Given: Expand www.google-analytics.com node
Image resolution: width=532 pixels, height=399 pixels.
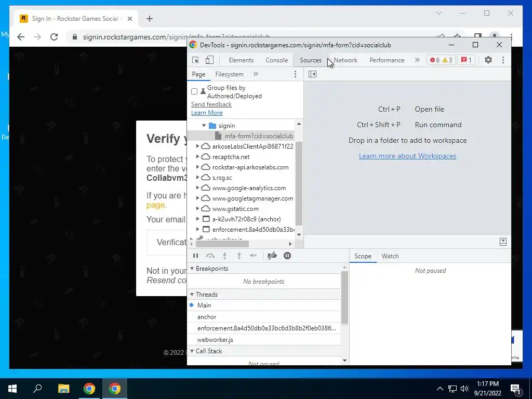Looking at the screenshot, I should 197,188.
